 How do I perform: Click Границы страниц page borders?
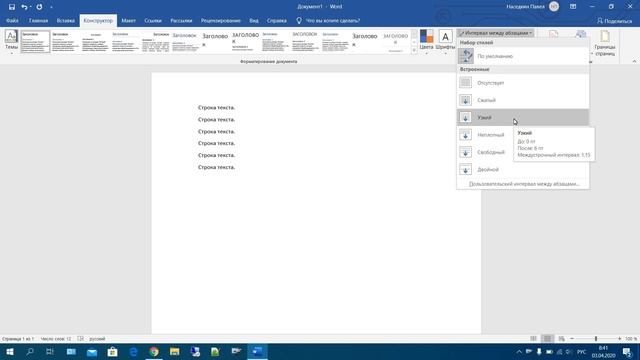pos(604,43)
